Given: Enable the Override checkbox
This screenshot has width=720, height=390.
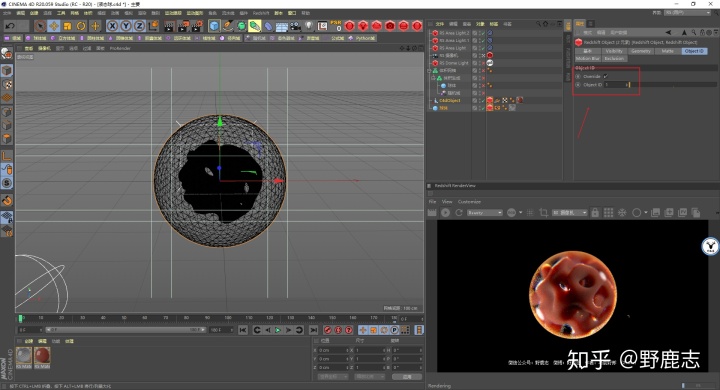Looking at the screenshot, I should pyautogui.click(x=606, y=76).
